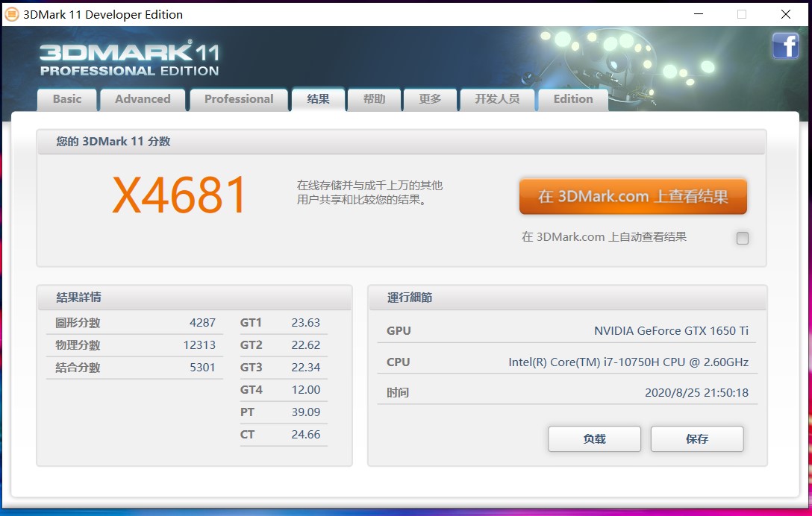The height and width of the screenshot is (516, 812).
Task: Open the 开发人员 tab
Action: (497, 99)
